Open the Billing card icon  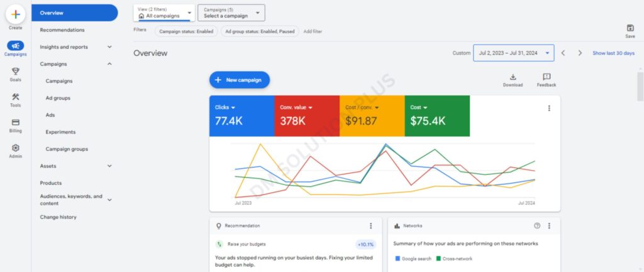(15, 122)
